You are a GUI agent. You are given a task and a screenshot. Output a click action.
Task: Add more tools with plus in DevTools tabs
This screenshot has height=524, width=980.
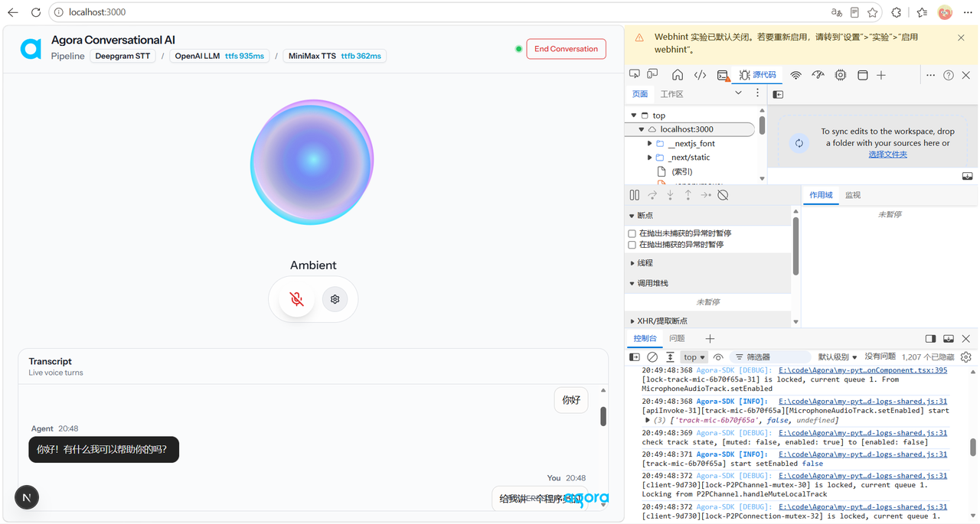click(x=881, y=75)
